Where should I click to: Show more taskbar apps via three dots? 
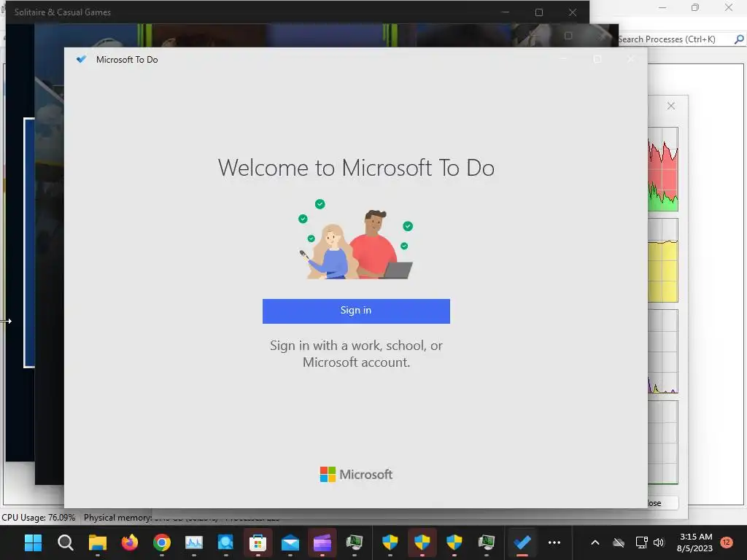click(x=554, y=542)
